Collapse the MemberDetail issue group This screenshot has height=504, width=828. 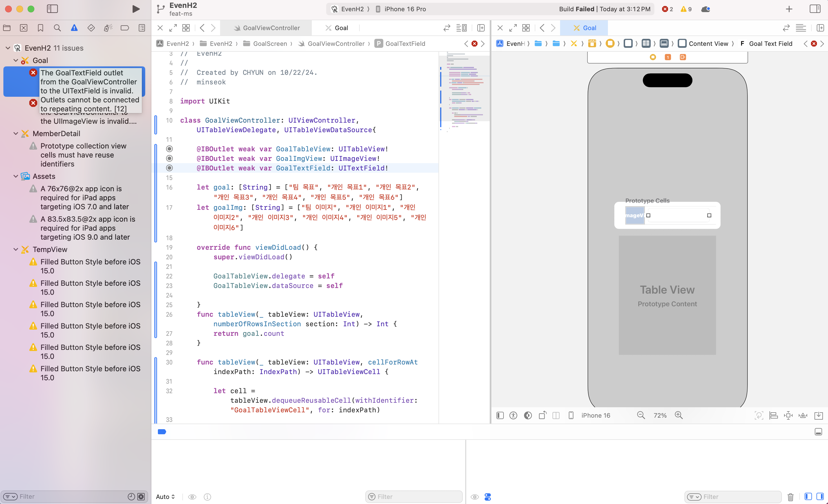[16, 134]
